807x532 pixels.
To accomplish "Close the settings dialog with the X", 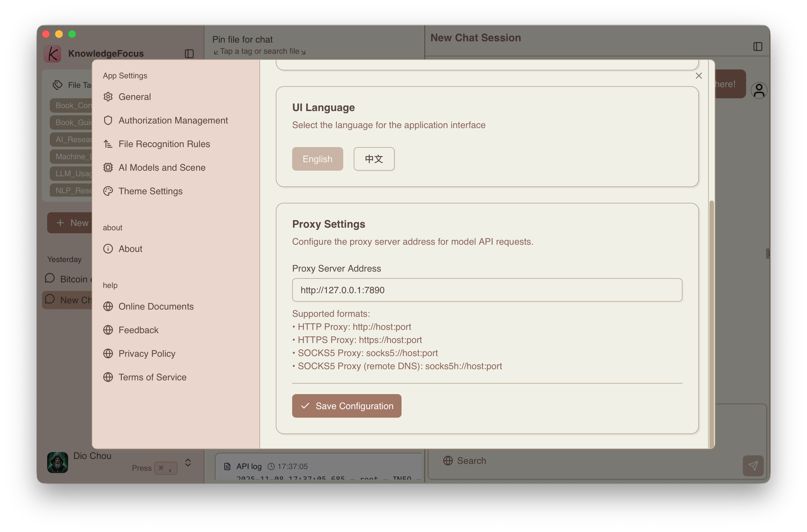I will click(x=699, y=76).
